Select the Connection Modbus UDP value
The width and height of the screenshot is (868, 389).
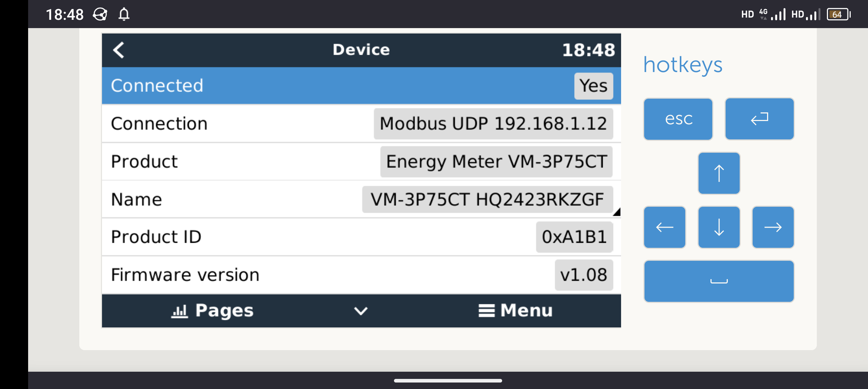493,124
